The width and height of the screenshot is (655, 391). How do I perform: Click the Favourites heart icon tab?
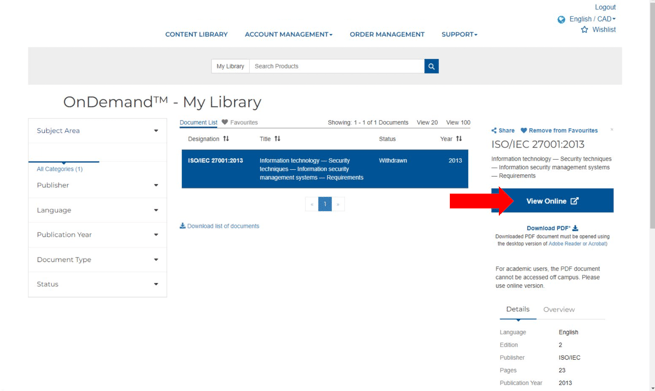coord(225,122)
